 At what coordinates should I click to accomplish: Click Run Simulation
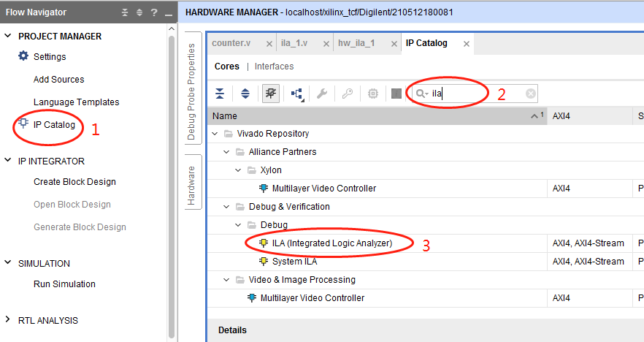64,284
